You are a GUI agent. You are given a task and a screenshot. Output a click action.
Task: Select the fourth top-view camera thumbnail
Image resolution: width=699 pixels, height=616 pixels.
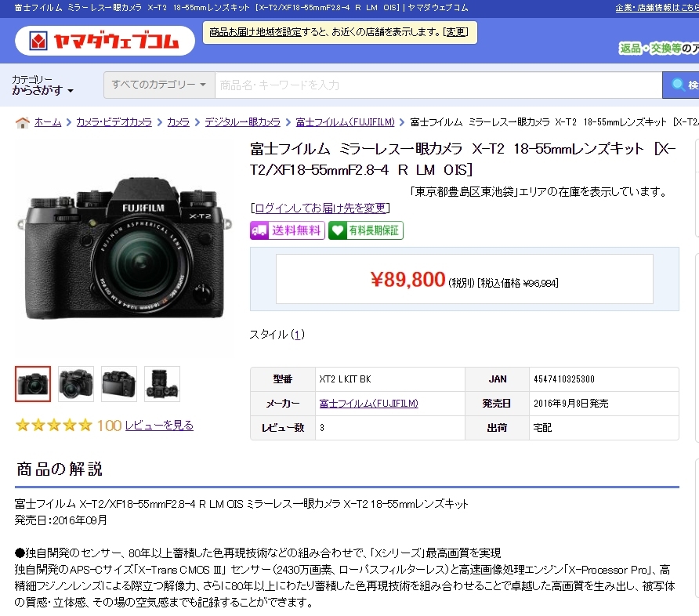click(162, 384)
